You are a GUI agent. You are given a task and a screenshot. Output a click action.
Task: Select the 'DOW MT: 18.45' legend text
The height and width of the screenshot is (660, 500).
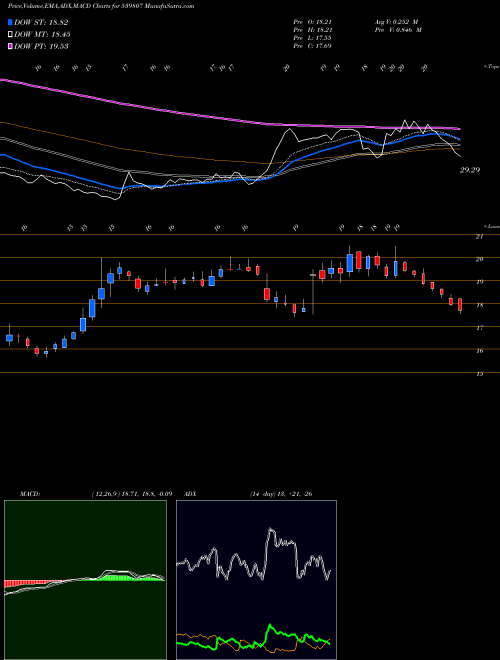pyautogui.click(x=42, y=35)
